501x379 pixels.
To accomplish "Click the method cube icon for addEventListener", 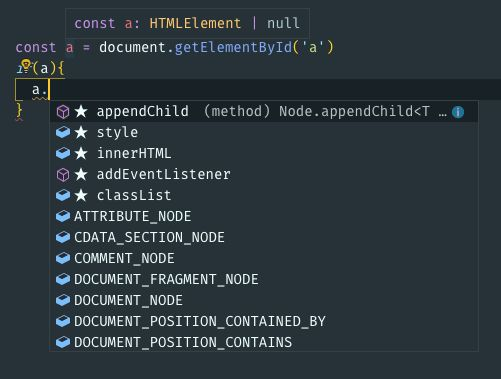I will (63, 174).
